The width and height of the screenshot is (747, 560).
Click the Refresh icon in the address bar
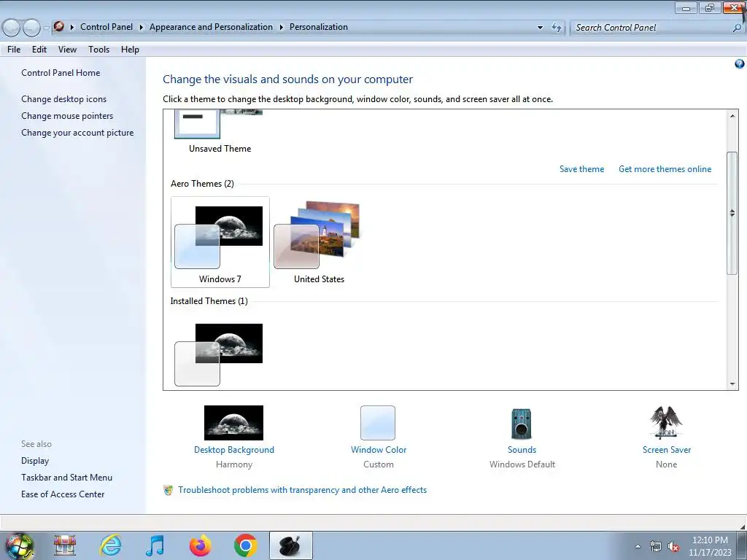point(557,27)
